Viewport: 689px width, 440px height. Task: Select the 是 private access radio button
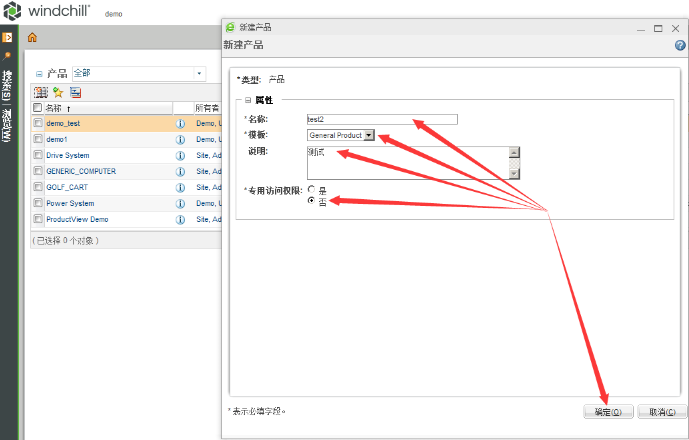point(312,189)
